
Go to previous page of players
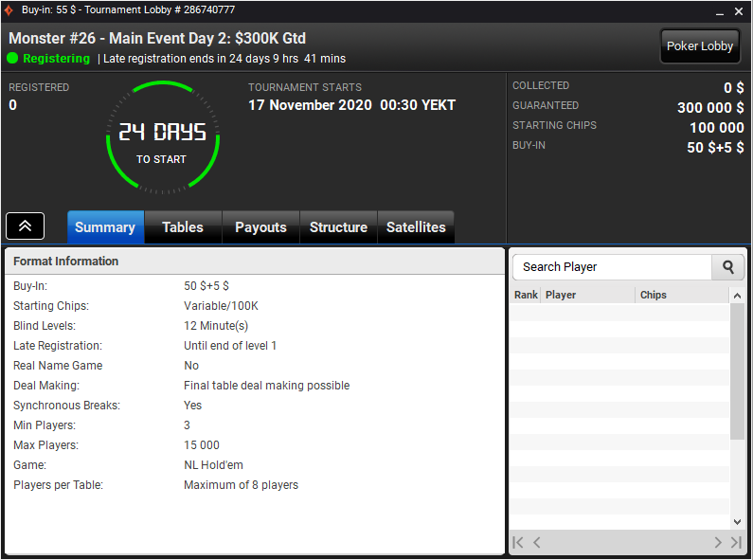537,543
